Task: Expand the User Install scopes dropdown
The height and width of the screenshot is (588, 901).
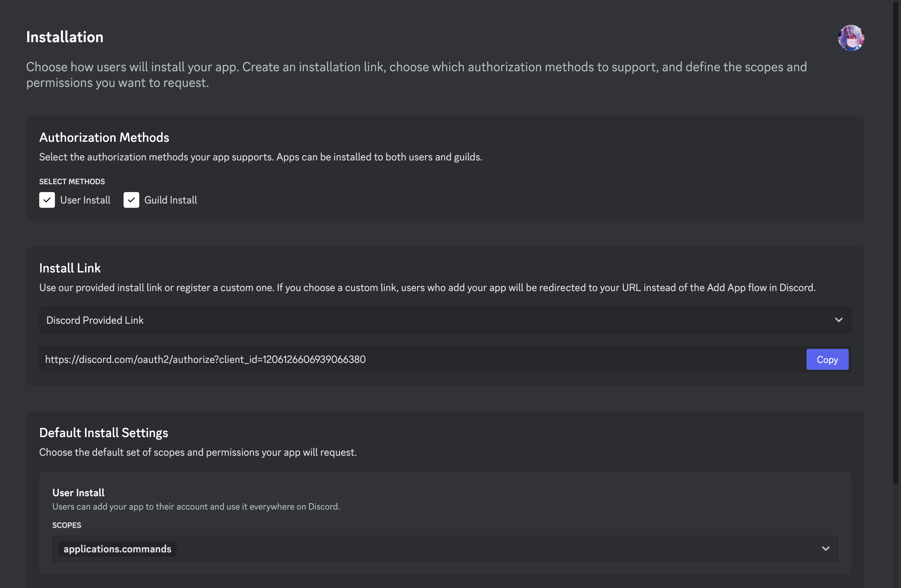Action: click(445, 549)
